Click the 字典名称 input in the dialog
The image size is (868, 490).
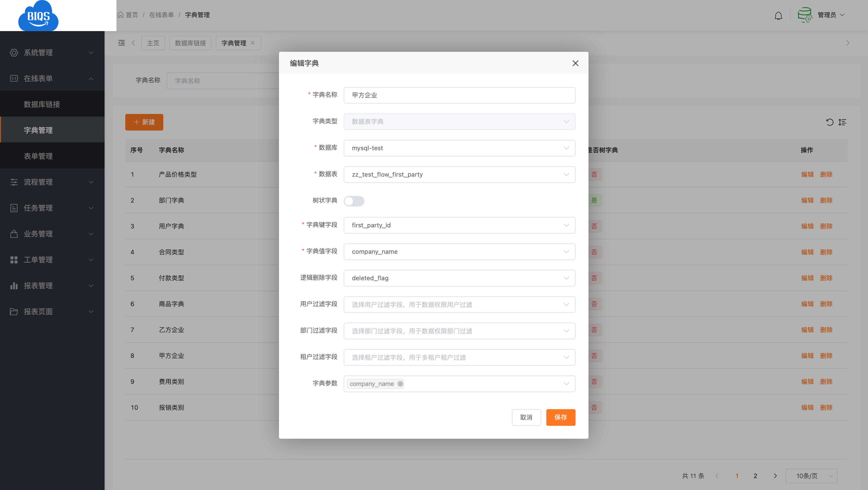coord(459,96)
